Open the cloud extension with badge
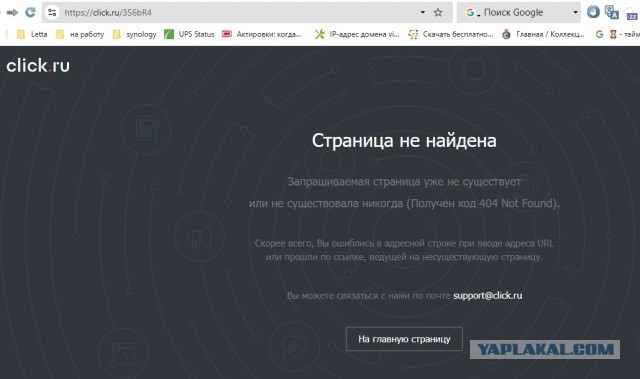This screenshot has height=379, width=640. [x=631, y=13]
